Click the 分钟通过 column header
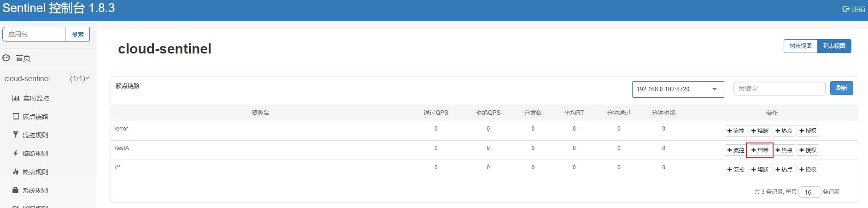Viewport: 868px width, 208px height. [x=619, y=113]
